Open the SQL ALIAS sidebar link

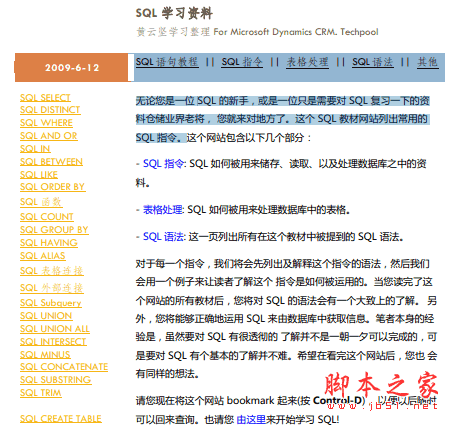coord(43,256)
